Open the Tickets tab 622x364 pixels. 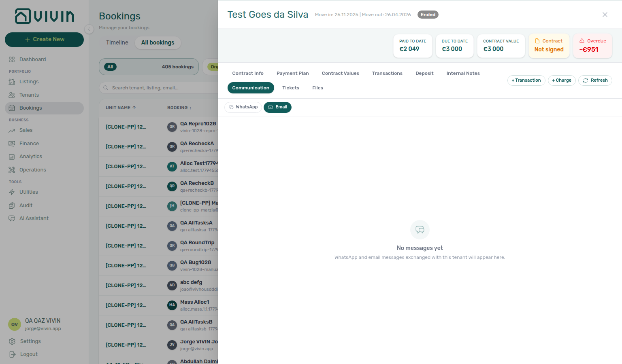(x=291, y=88)
